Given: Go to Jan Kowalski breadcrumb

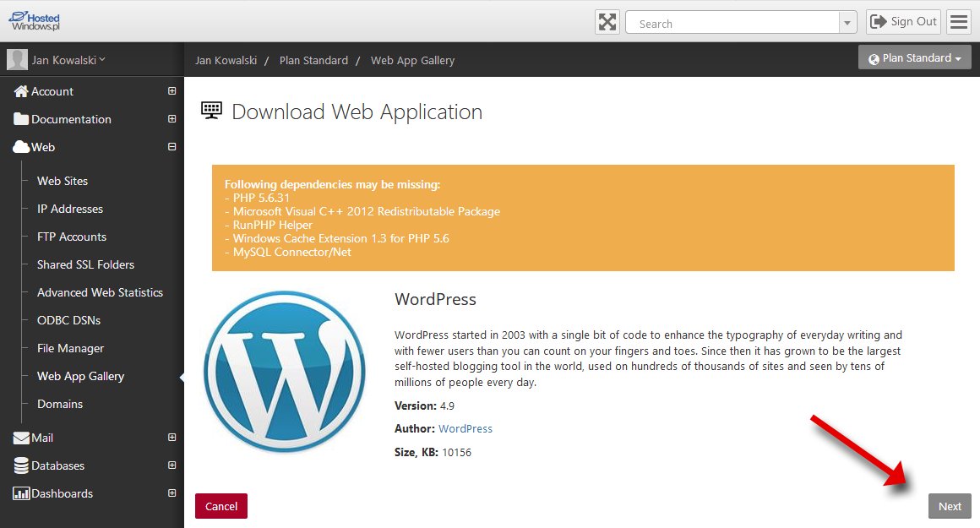Looking at the screenshot, I should (226, 61).
